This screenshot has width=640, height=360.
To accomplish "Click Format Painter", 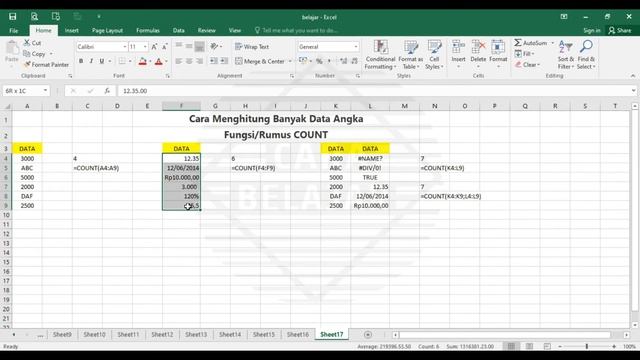I will pyautogui.click(x=46, y=64).
